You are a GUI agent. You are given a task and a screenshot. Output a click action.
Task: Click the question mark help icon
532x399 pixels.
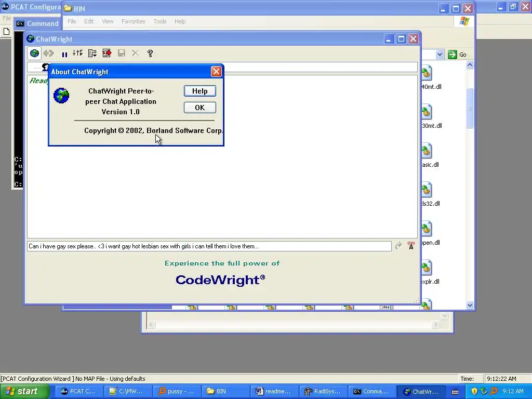click(150, 54)
